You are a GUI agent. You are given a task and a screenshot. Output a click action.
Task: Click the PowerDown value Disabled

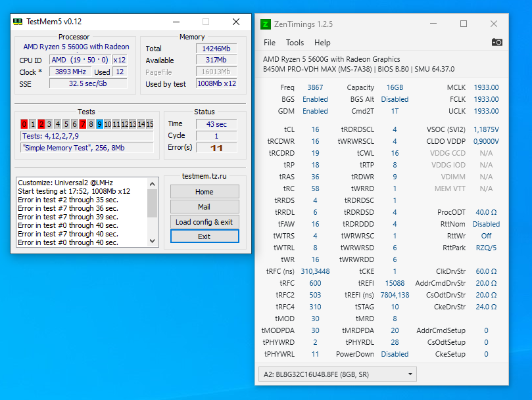click(x=395, y=354)
